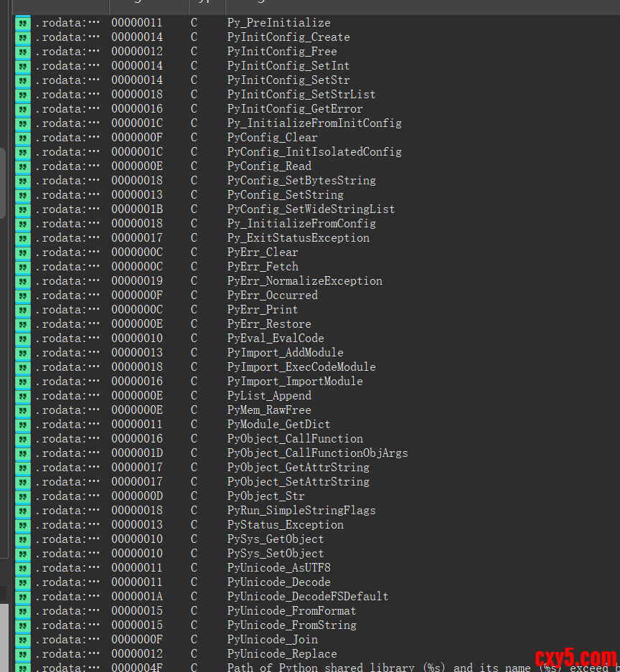Screen dimensions: 620x672
Task: Click length 00000019 in PyErr_NormalizeException row
Action: coord(137,281)
